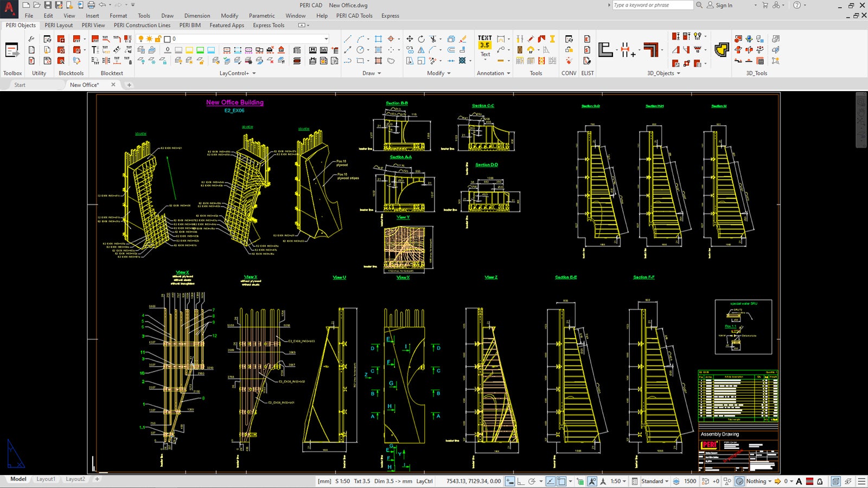Open the large Toolbox icon
The image size is (868, 488).
[12, 50]
